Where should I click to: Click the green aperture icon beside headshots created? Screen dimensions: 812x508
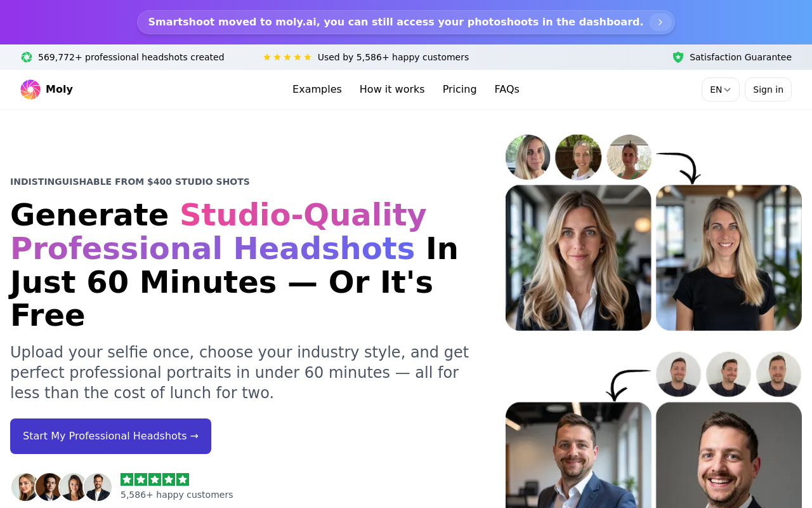click(27, 57)
